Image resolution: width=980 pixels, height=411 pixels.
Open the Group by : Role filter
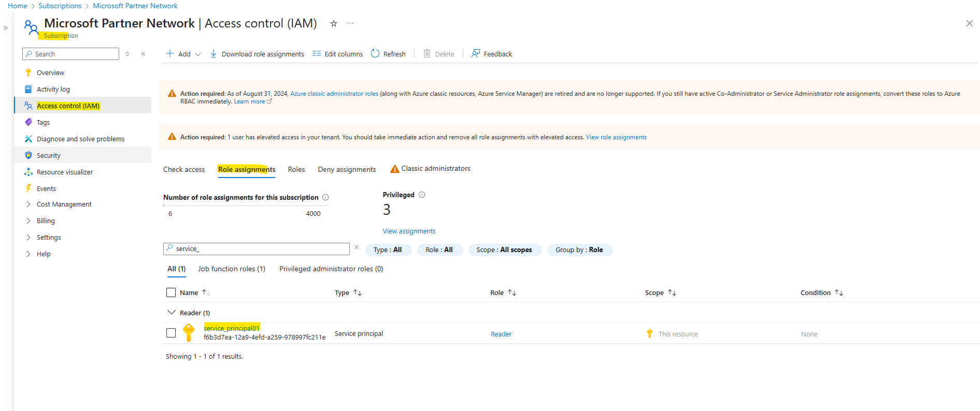579,249
